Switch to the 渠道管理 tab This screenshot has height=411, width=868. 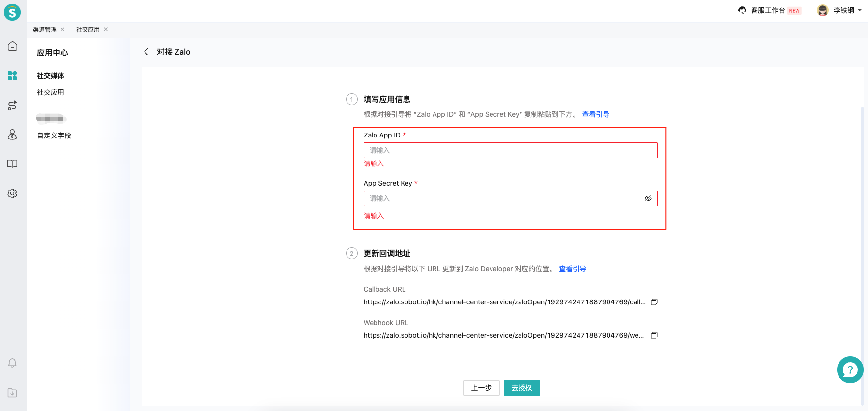(x=45, y=30)
